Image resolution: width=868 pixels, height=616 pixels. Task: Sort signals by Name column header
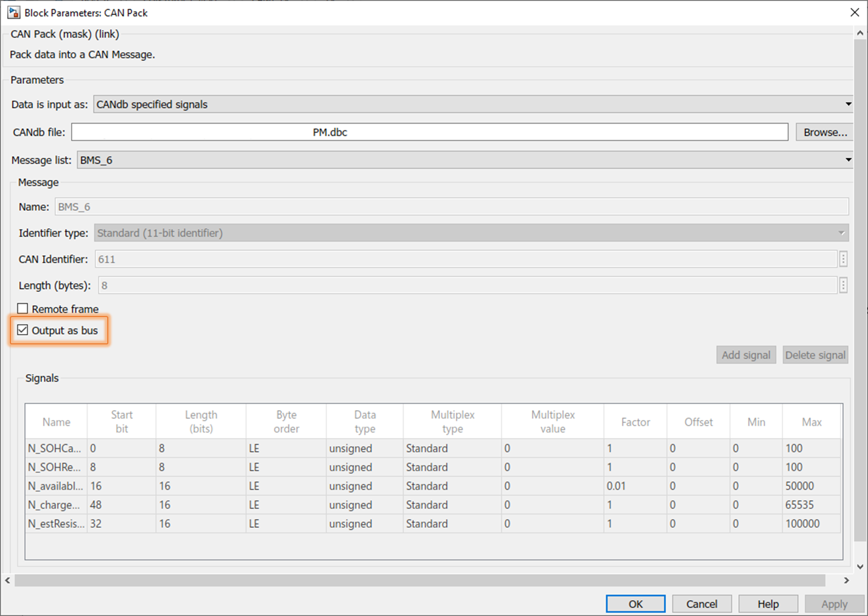[x=56, y=422]
